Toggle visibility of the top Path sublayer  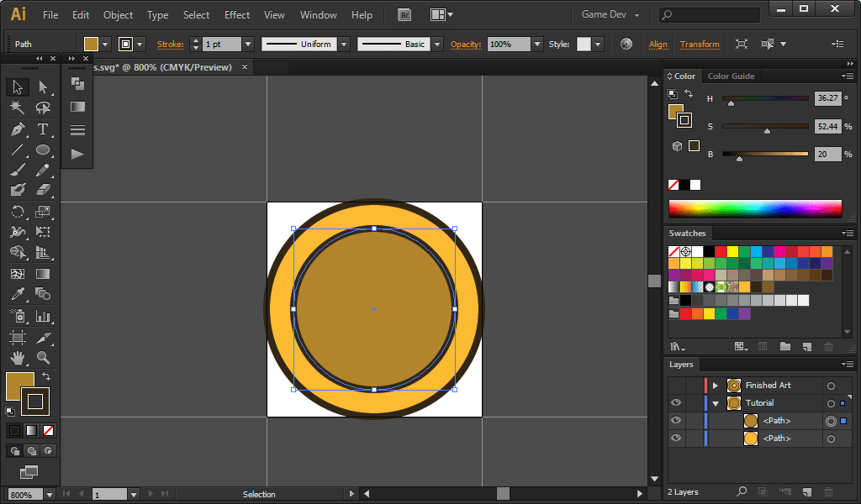click(676, 421)
